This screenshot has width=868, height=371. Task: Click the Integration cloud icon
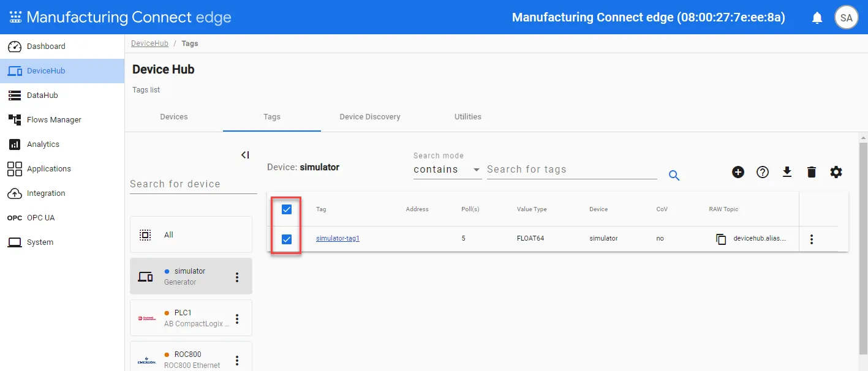15,193
